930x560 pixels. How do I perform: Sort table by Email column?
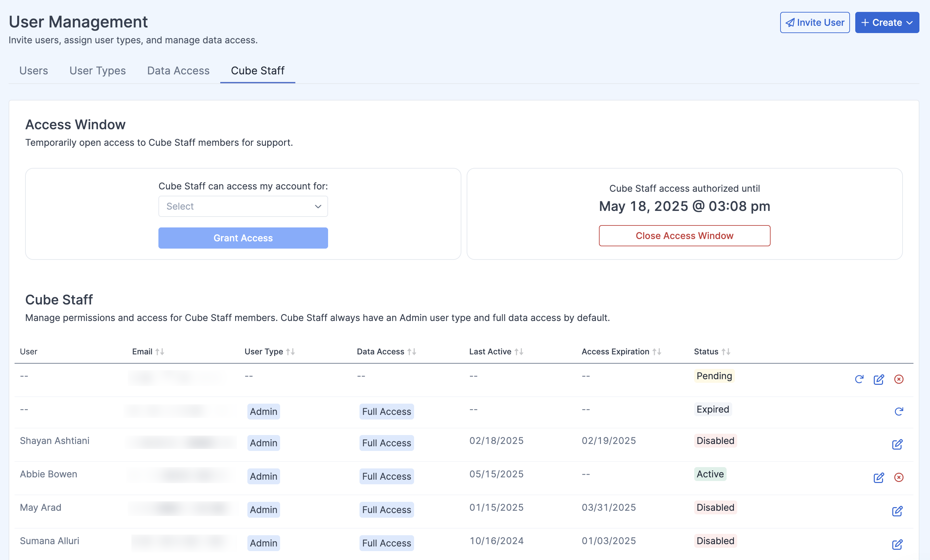[160, 352]
